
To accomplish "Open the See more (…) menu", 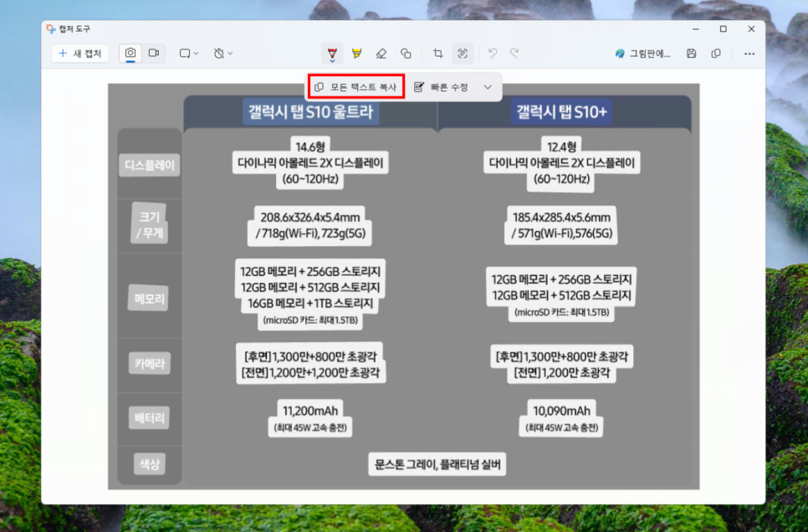I will tap(749, 53).
